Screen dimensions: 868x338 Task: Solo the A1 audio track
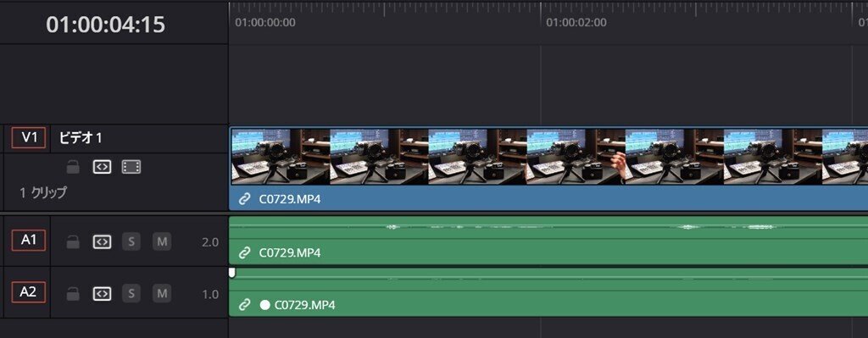click(131, 241)
